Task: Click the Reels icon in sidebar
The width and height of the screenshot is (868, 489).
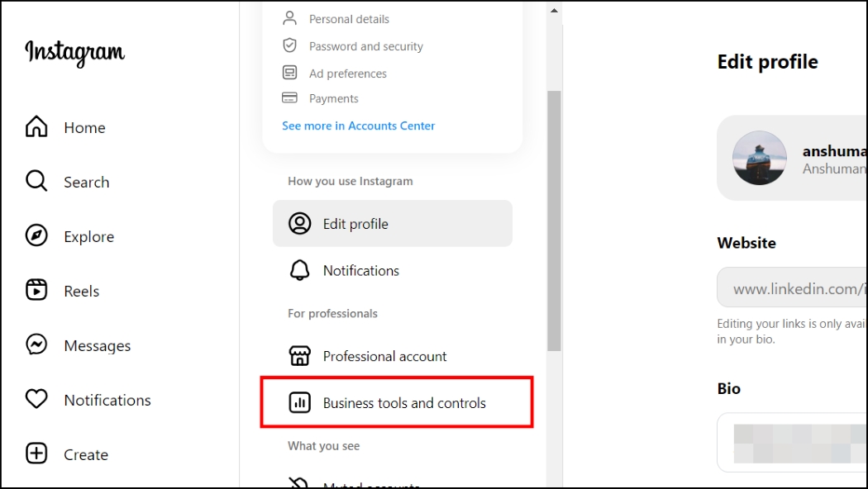Action: (36, 291)
